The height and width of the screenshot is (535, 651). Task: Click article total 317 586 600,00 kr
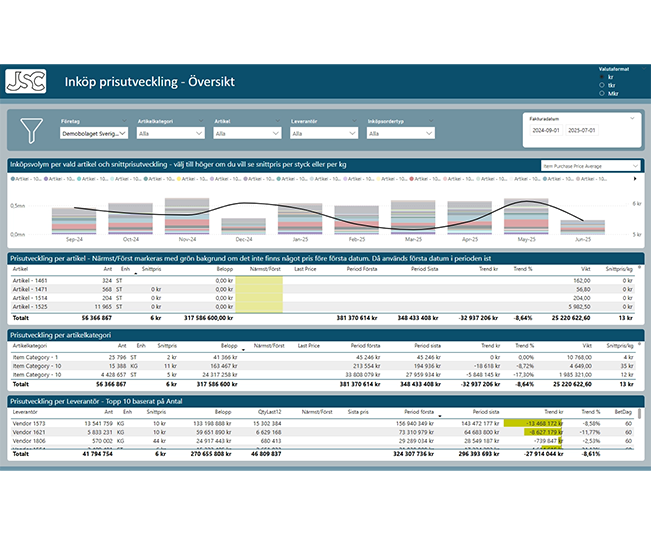point(208,318)
